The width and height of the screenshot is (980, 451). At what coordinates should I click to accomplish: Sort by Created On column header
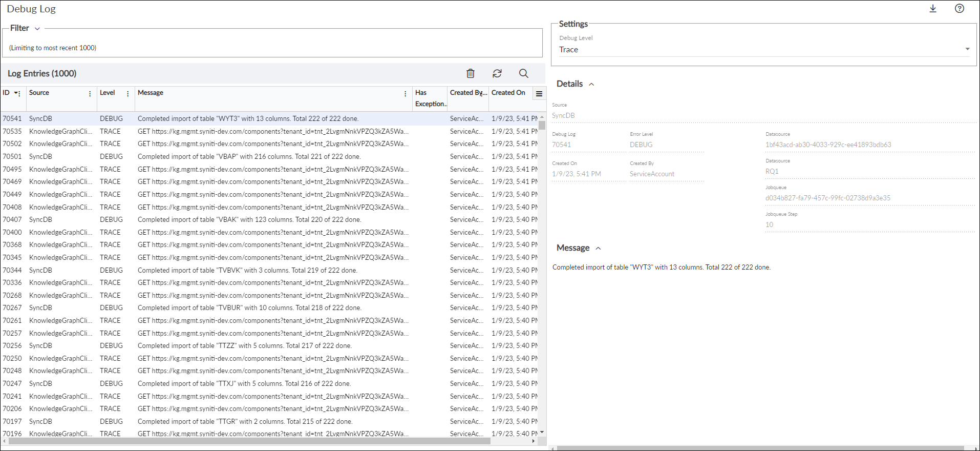click(x=508, y=93)
